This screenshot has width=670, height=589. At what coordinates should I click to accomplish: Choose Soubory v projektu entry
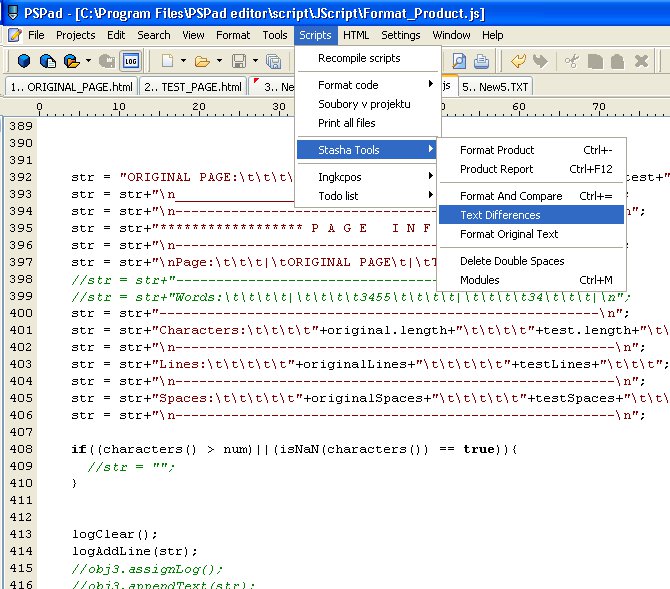click(367, 104)
